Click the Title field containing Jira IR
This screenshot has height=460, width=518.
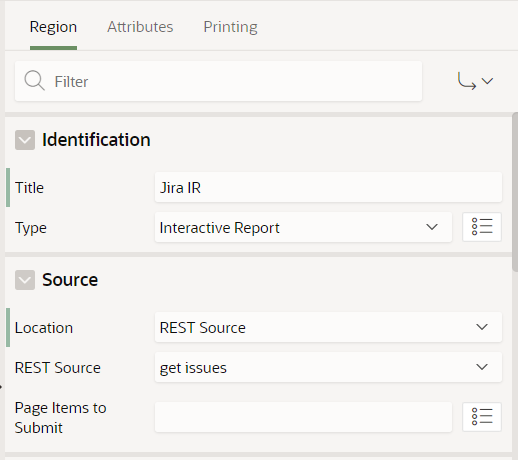(x=328, y=187)
